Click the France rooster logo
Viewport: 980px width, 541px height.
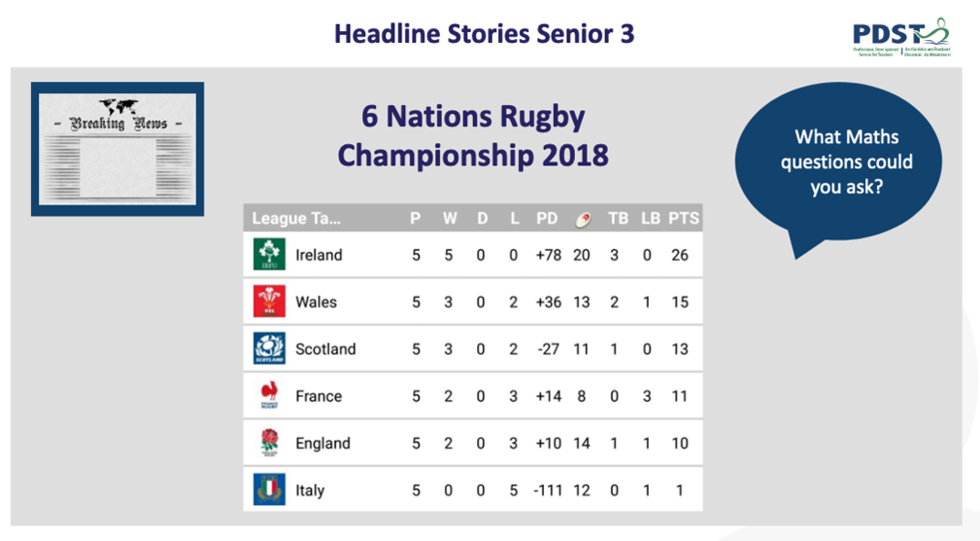coord(269,395)
